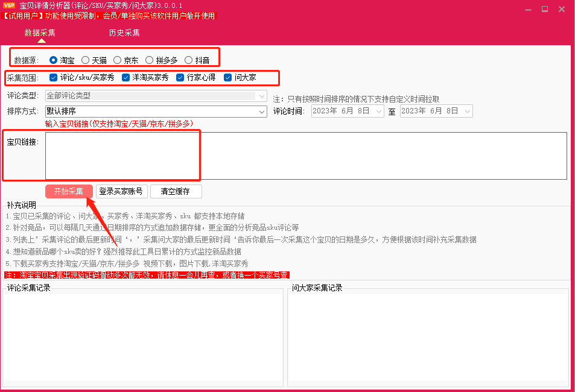Expand the 排序方式 dropdown showing 默认排序
The height and width of the screenshot is (392, 575).
click(x=156, y=111)
